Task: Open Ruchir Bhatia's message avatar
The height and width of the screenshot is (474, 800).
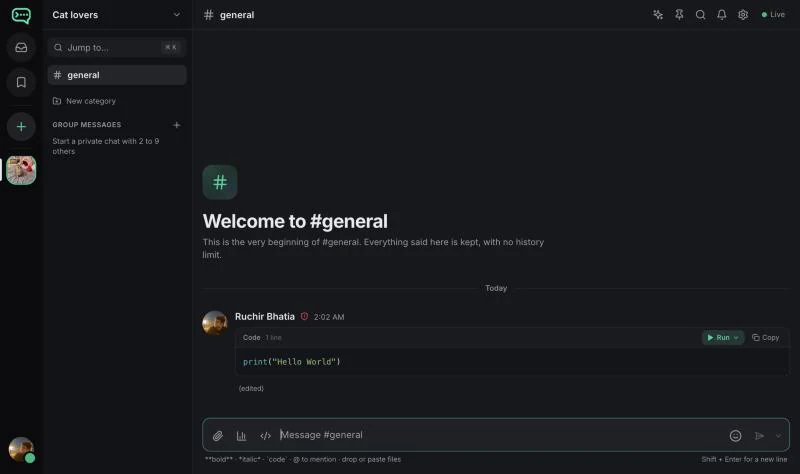Action: [x=215, y=323]
